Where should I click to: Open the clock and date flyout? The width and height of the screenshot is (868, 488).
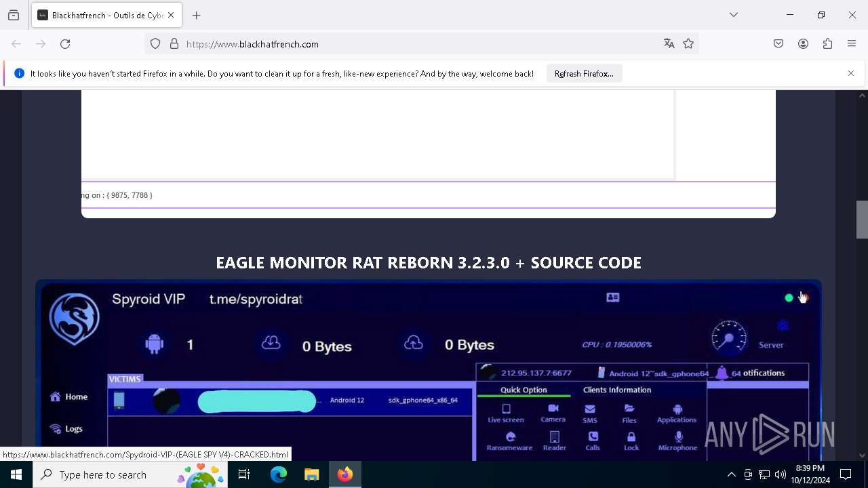(810, 474)
